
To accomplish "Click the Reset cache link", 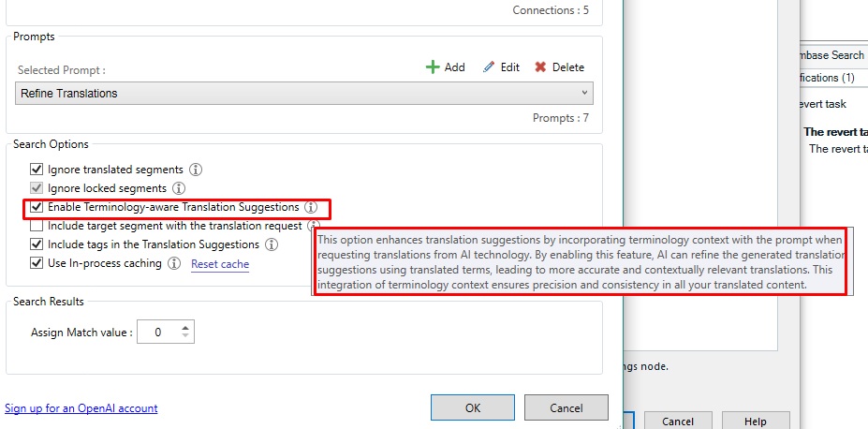I will click(x=220, y=264).
